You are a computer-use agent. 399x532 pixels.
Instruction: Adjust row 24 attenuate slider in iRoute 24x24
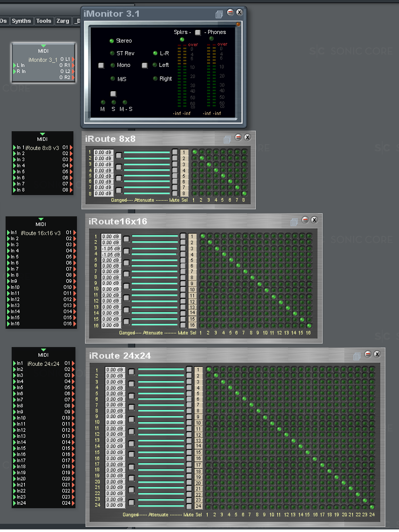click(161, 506)
